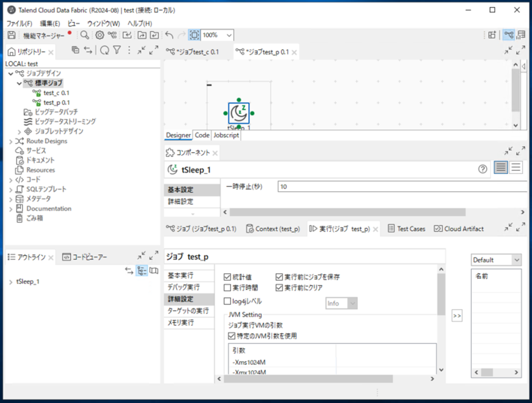The image size is (532, 403).
Task: Click the >> expand context button
Action: coord(457,315)
